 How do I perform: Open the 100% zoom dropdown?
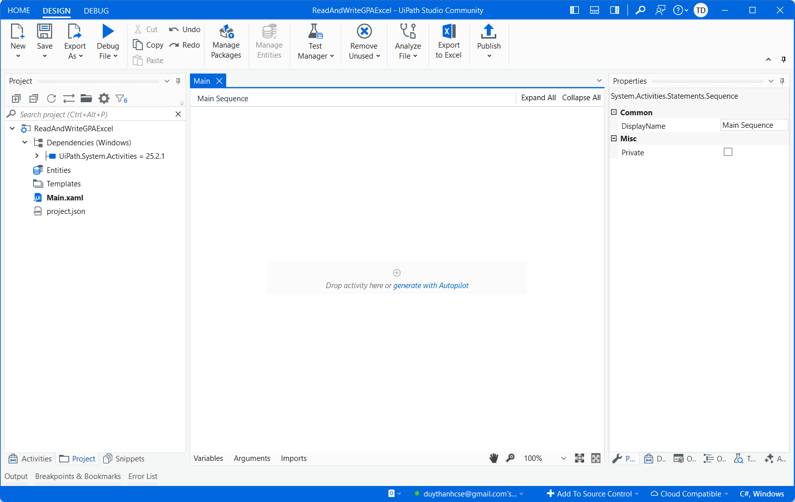(x=563, y=458)
